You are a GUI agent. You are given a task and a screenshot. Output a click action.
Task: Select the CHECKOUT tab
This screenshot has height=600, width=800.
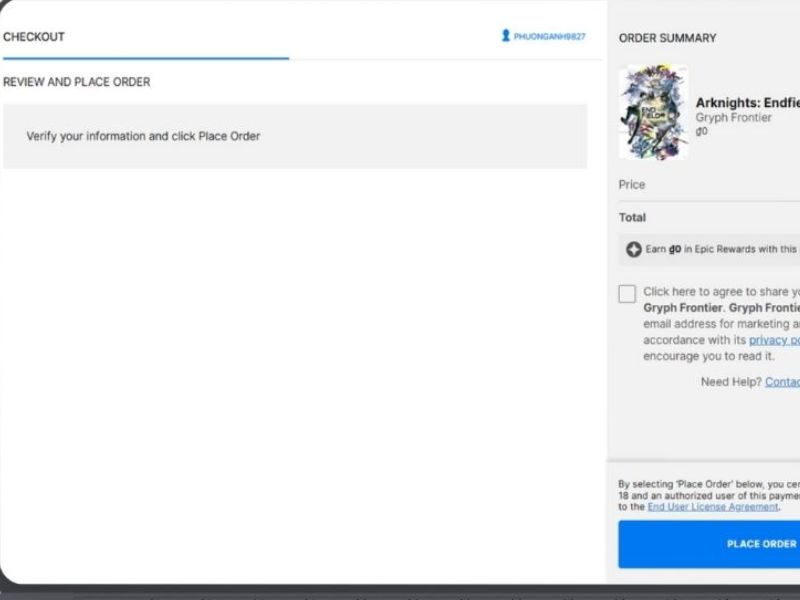tap(34, 37)
